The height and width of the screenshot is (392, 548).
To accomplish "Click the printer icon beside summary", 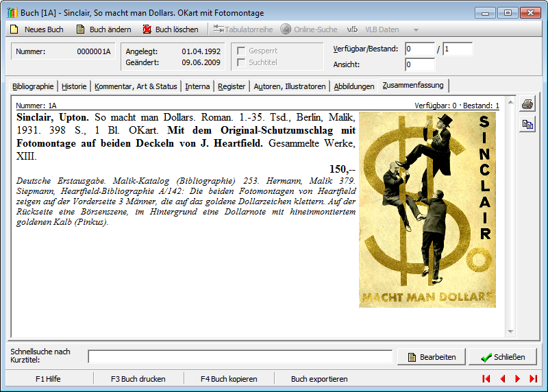I will [x=527, y=105].
